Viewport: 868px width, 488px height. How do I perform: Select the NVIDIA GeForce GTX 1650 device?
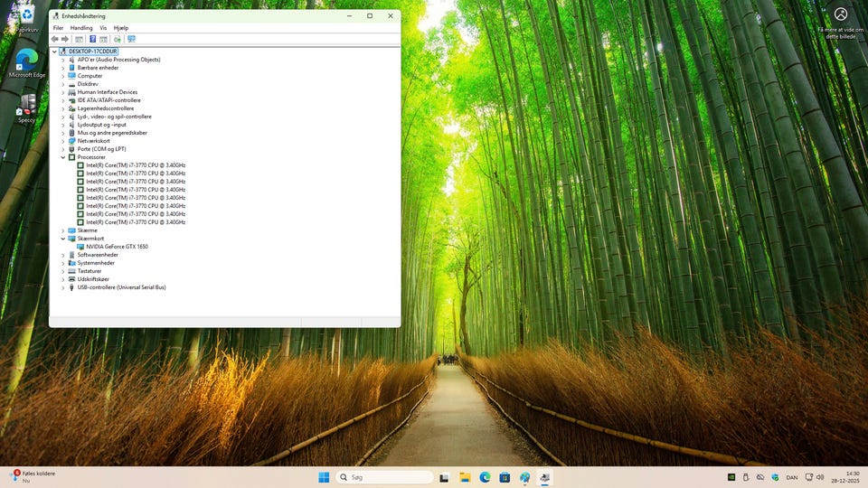[x=117, y=247]
